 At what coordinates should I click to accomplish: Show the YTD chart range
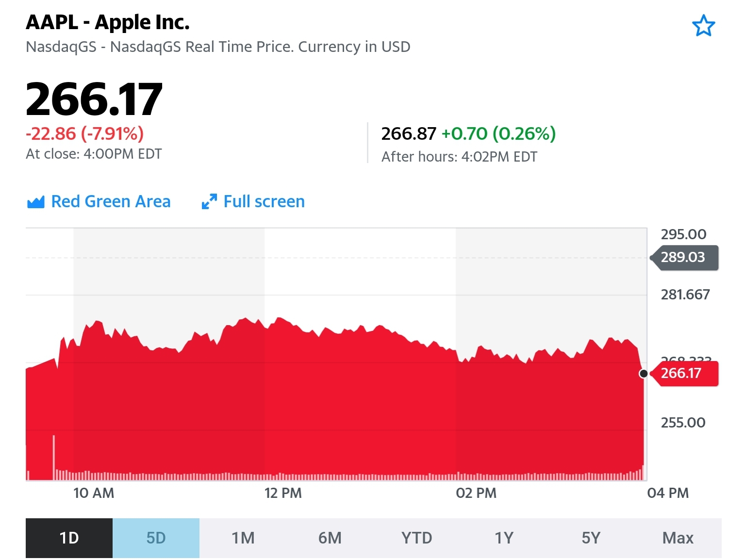pos(416,538)
